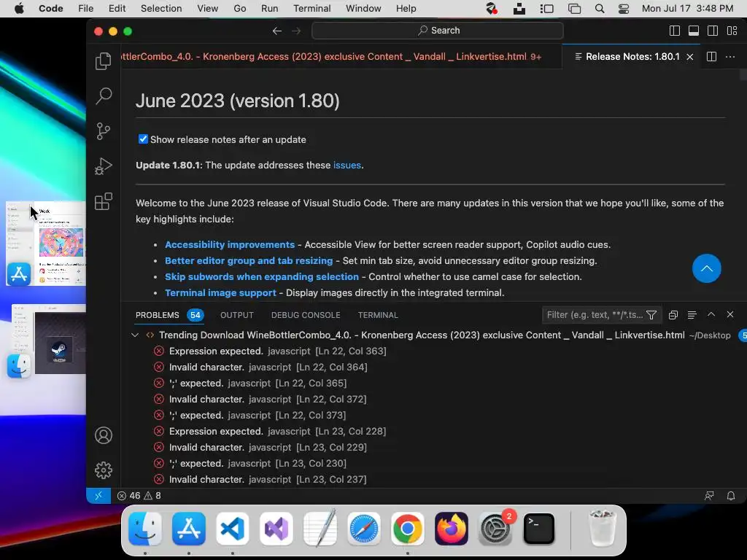This screenshot has width=747, height=560.
Task: Uncheck Show release notes after an update
Action: pos(143,139)
